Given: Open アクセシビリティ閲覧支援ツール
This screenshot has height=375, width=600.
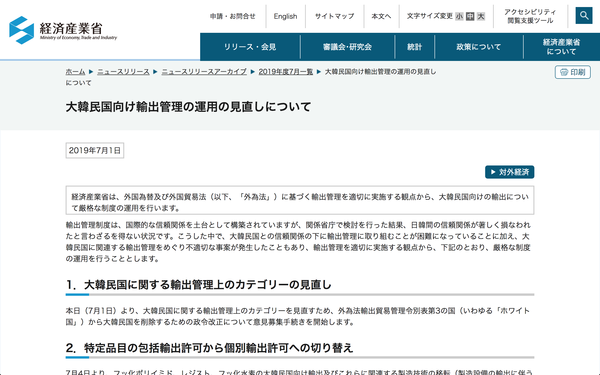Looking at the screenshot, I should pyautogui.click(x=530, y=16).
